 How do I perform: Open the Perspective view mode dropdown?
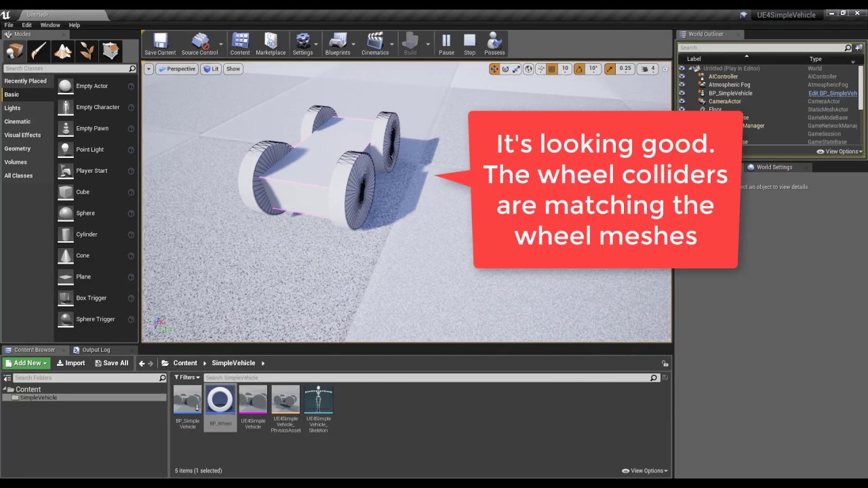click(176, 68)
